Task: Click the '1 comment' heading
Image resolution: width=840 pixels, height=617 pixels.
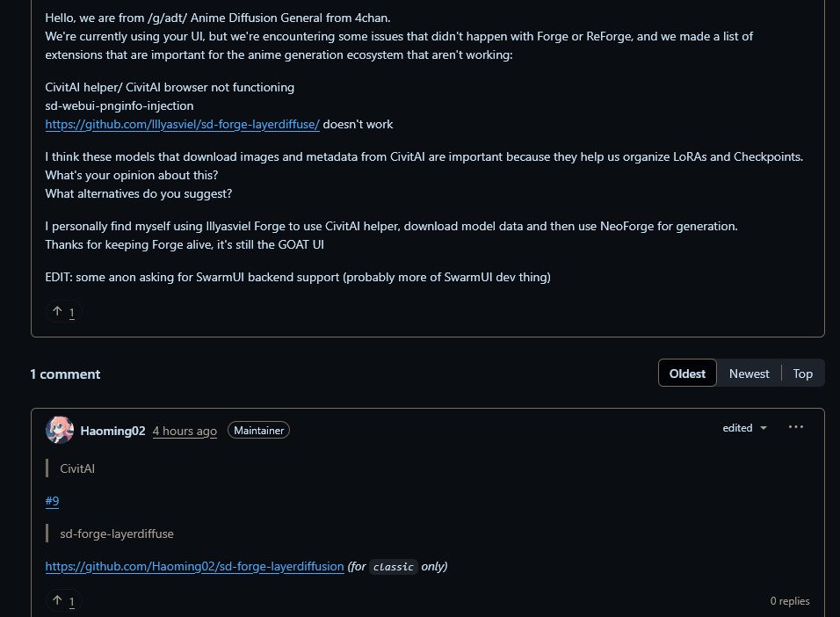Action: coord(65,374)
